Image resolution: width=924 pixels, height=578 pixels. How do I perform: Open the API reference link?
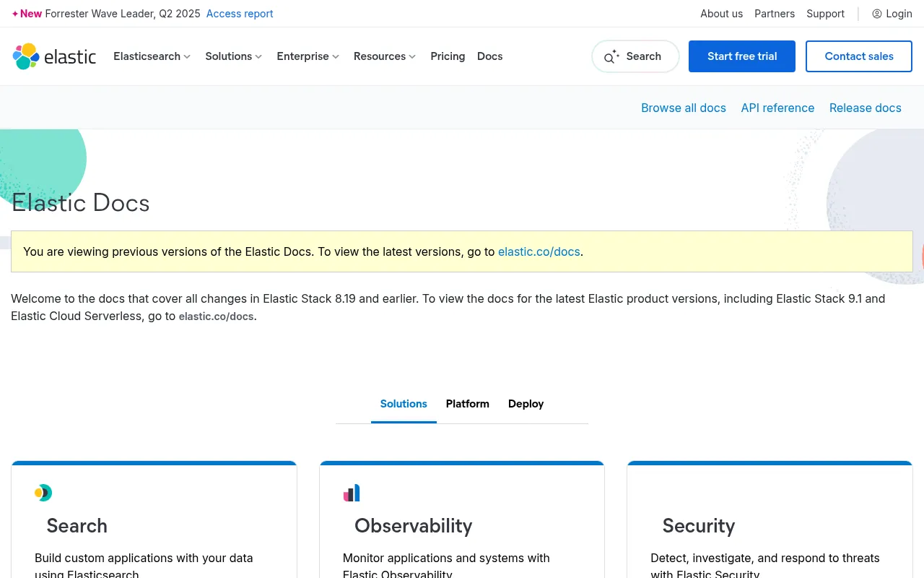(x=777, y=108)
